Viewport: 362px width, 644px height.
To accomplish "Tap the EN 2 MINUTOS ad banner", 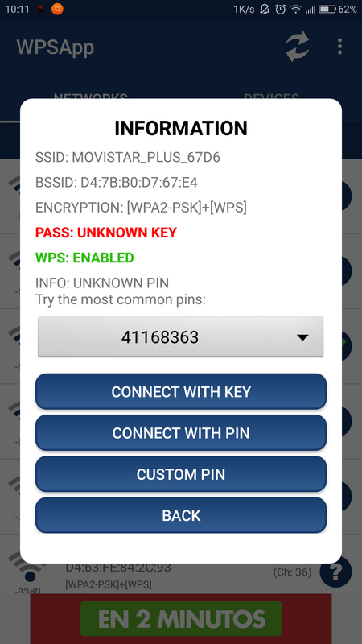I will [181, 619].
